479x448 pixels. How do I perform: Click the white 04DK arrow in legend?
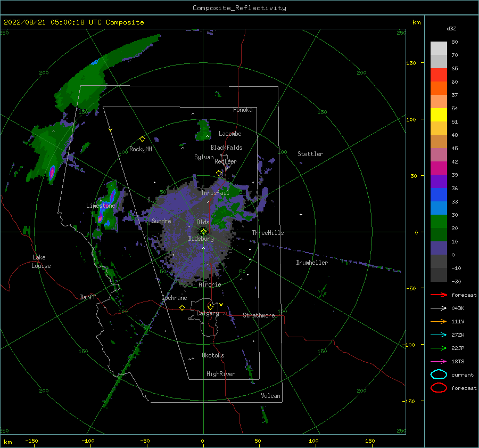439,308
